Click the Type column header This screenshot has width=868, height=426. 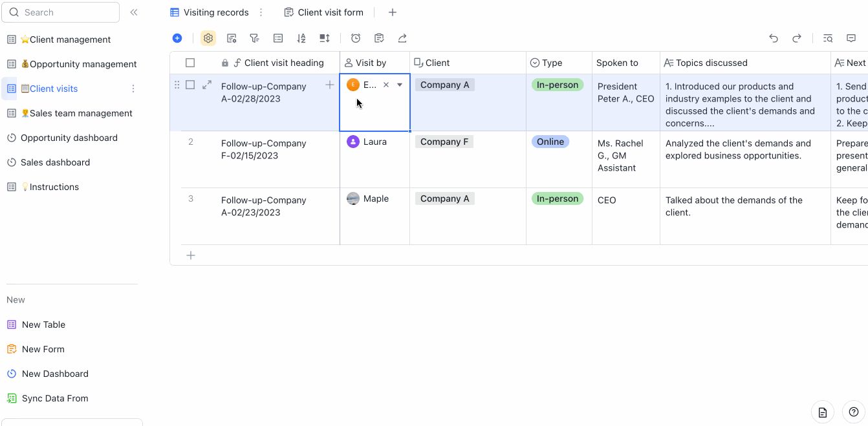coord(559,63)
